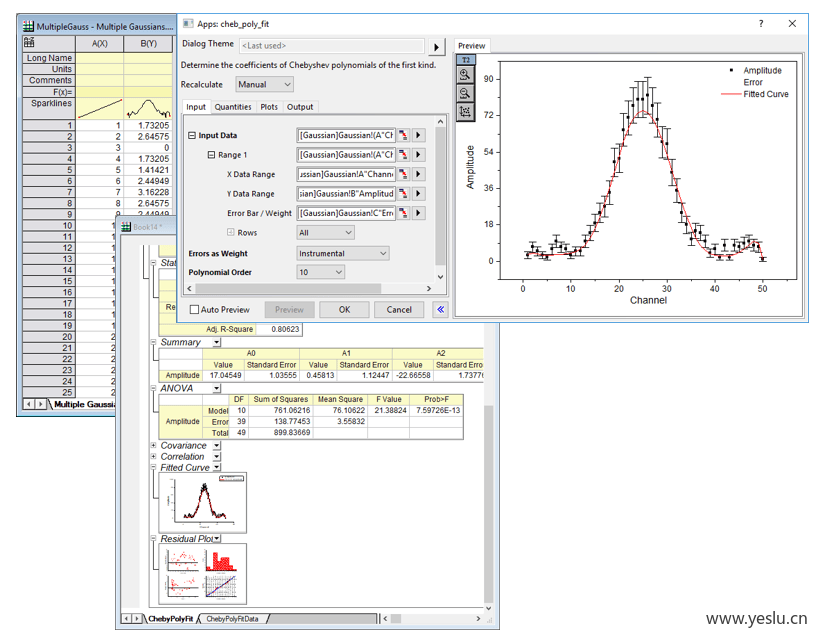Open the Polynomial Order dropdown
The width and height of the screenshot is (819, 638).
click(x=321, y=272)
